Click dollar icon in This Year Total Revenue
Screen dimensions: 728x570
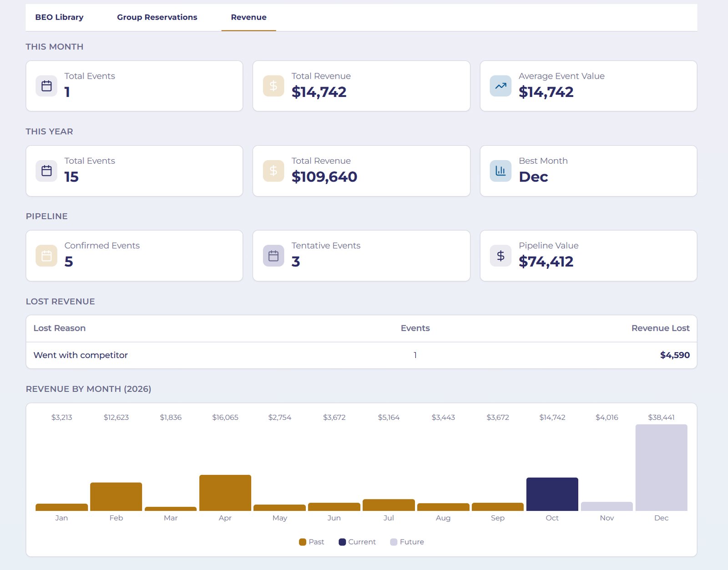[x=273, y=171]
